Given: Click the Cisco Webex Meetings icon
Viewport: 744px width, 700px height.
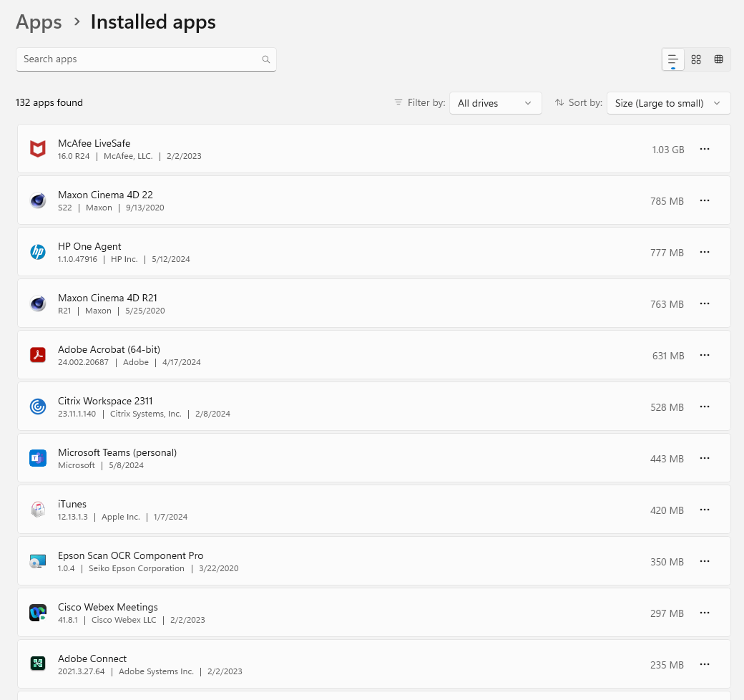Looking at the screenshot, I should click(38, 613).
